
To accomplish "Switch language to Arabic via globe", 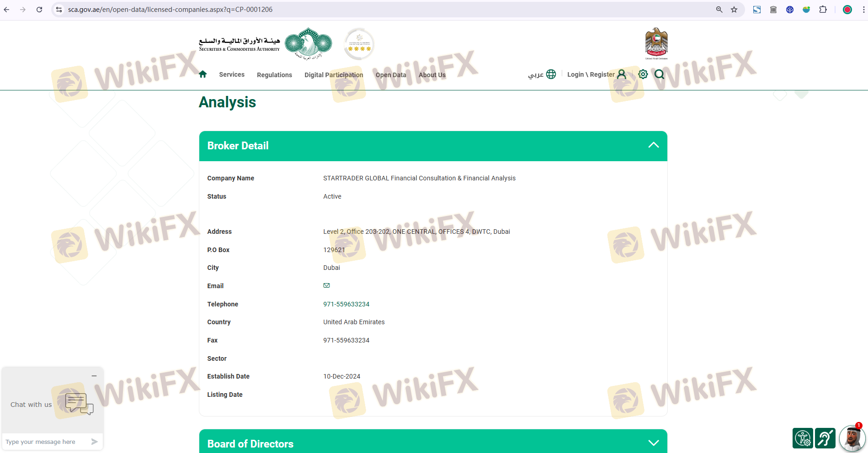I will click(542, 74).
